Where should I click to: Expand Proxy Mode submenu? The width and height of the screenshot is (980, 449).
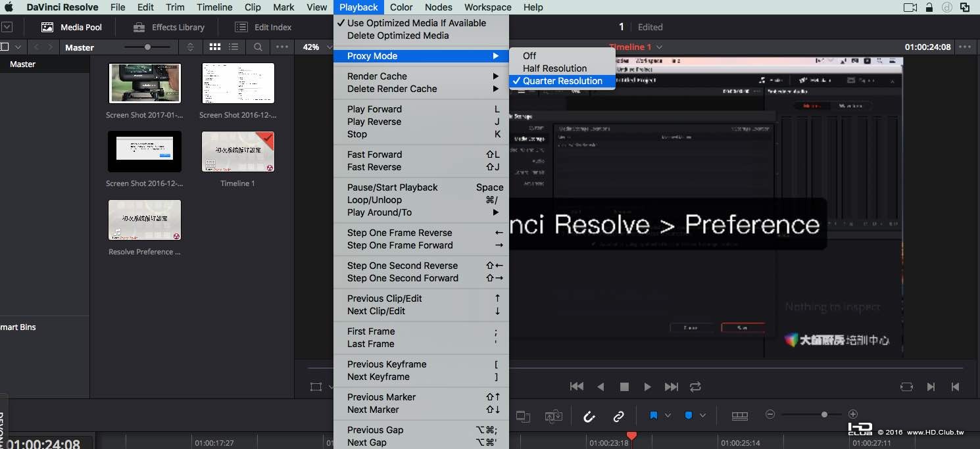(421, 56)
